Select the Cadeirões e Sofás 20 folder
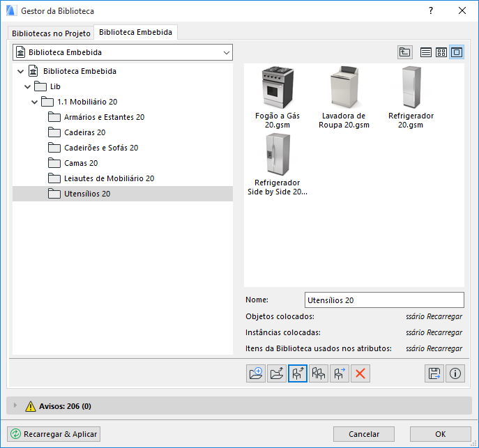Image resolution: width=479 pixels, height=448 pixels. (123, 148)
